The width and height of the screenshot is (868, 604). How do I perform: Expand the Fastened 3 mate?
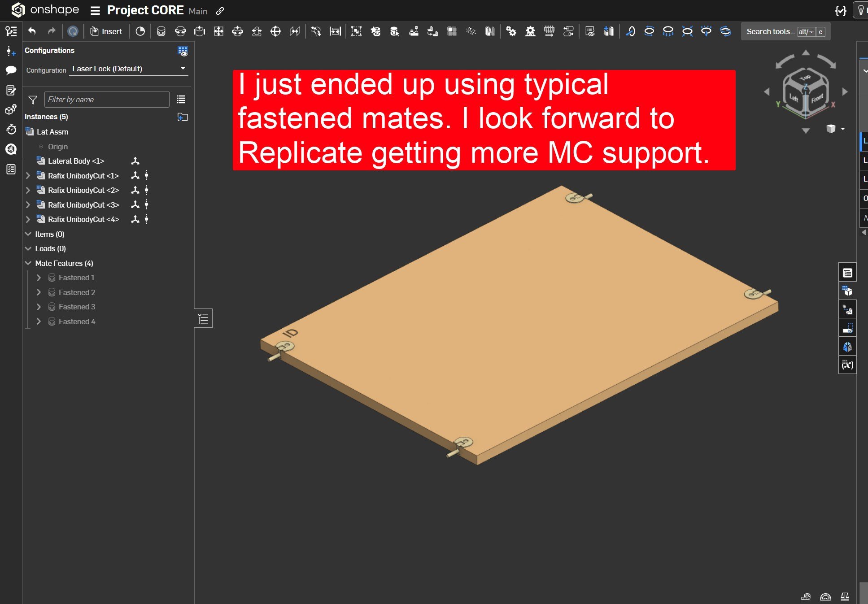click(x=39, y=307)
